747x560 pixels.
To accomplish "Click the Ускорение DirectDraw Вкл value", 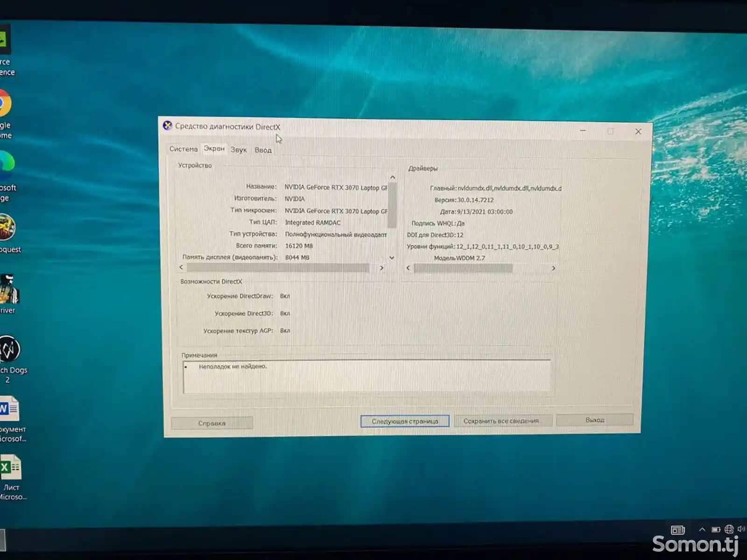I will pyautogui.click(x=285, y=296).
